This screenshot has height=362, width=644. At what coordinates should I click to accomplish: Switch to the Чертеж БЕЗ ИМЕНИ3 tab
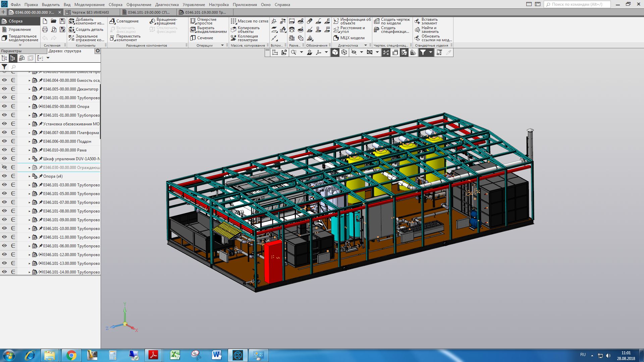(x=90, y=12)
